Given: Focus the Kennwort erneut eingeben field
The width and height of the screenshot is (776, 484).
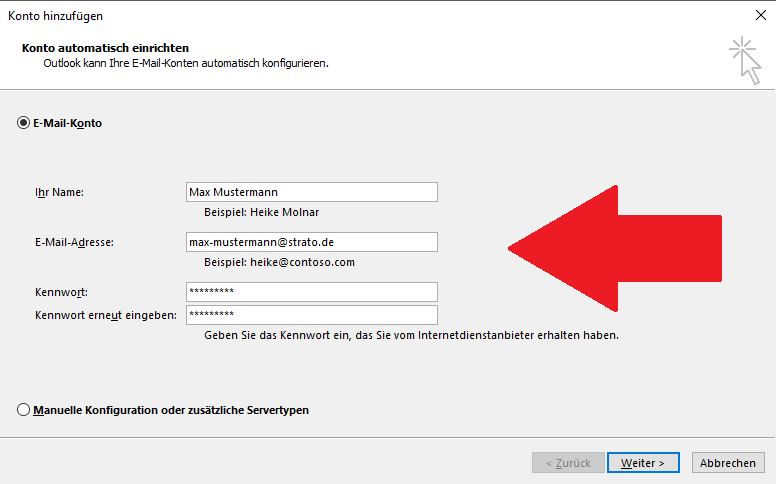Looking at the screenshot, I should (x=311, y=315).
